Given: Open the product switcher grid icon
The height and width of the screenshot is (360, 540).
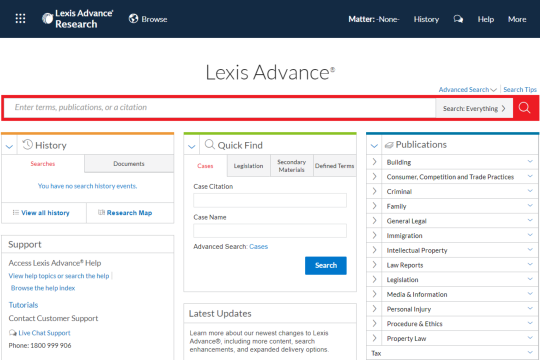Looking at the screenshot, I should pos(20,19).
